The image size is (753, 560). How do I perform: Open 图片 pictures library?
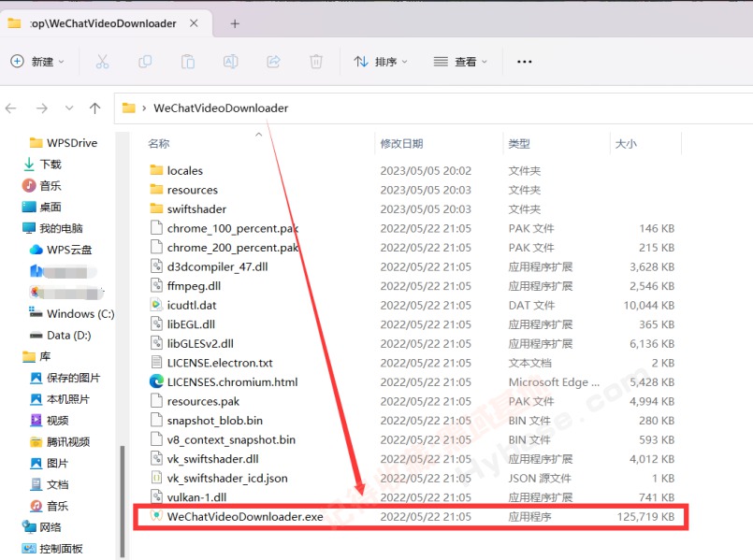tap(50, 463)
